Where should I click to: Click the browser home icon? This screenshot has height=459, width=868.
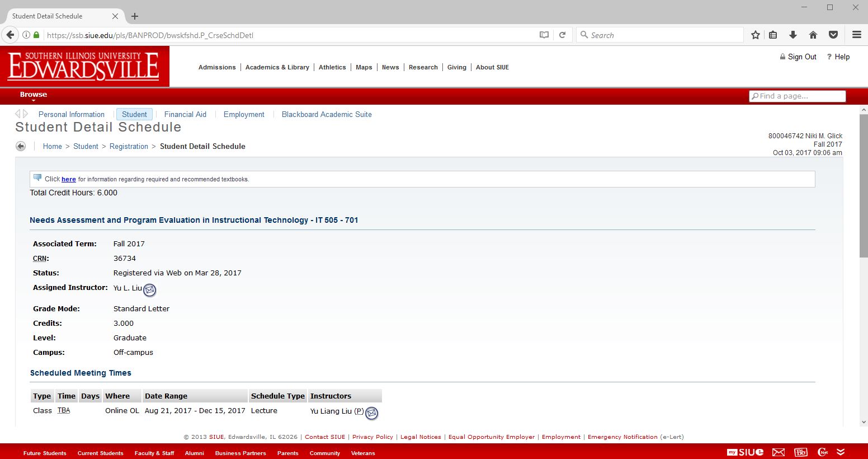click(x=813, y=35)
